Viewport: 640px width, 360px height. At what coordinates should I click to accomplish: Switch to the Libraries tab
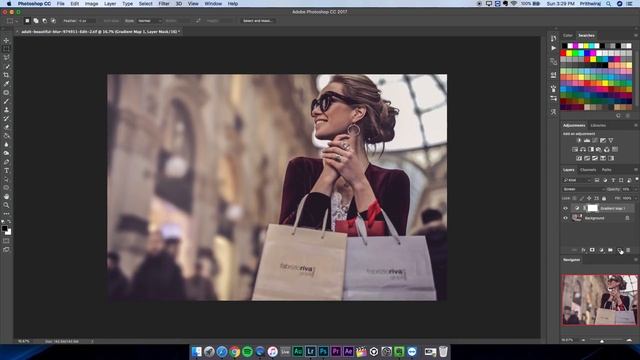click(598, 125)
